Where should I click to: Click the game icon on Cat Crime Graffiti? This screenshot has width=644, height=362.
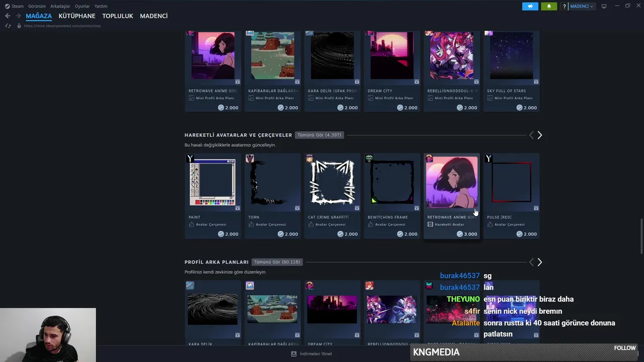(309, 159)
